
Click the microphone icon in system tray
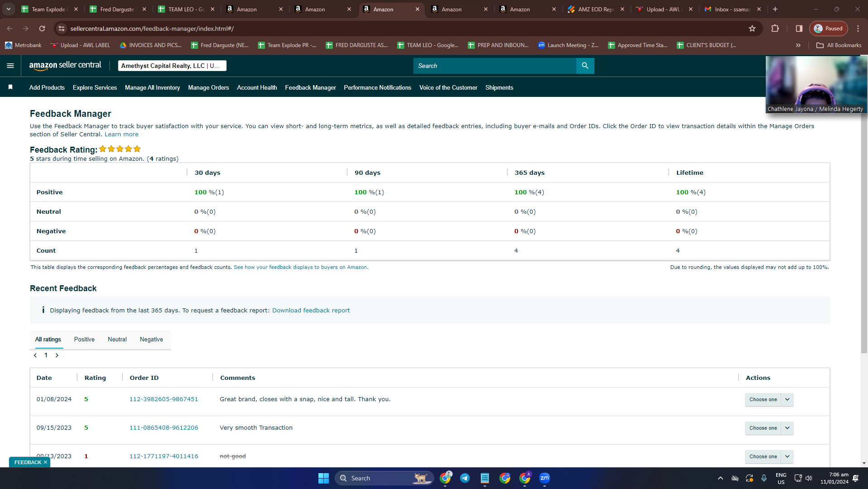point(764,478)
